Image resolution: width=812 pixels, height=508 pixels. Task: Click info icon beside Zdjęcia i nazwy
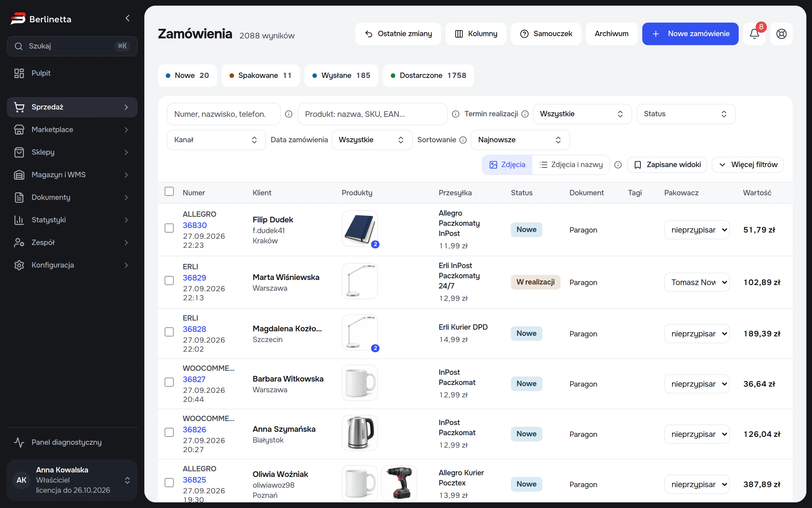tap(618, 165)
